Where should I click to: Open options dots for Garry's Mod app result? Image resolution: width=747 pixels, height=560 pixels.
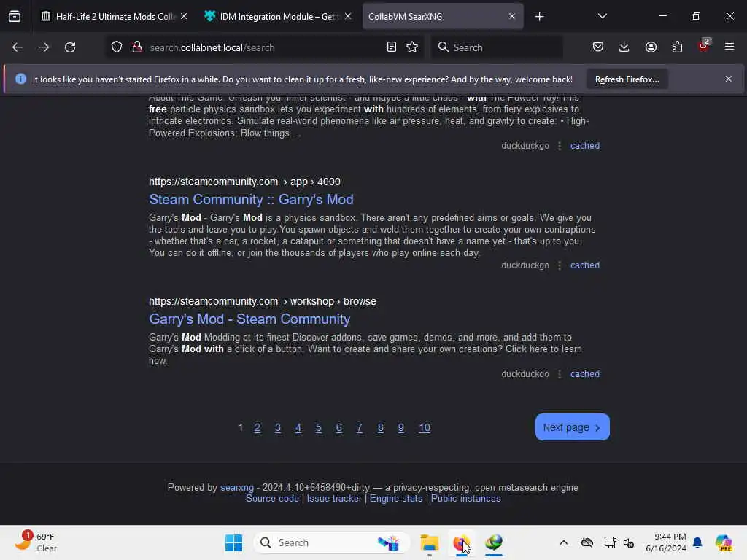coord(560,265)
